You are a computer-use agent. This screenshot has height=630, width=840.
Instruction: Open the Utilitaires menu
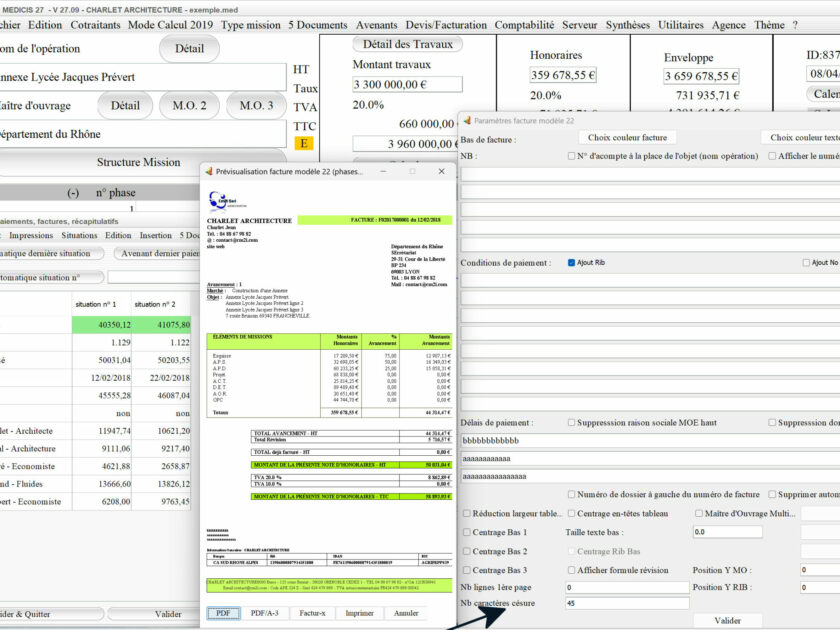[x=681, y=25]
